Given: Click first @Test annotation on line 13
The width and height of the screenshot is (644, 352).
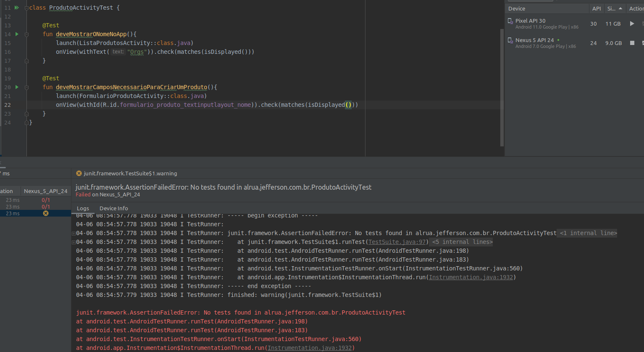Looking at the screenshot, I should [x=51, y=25].
